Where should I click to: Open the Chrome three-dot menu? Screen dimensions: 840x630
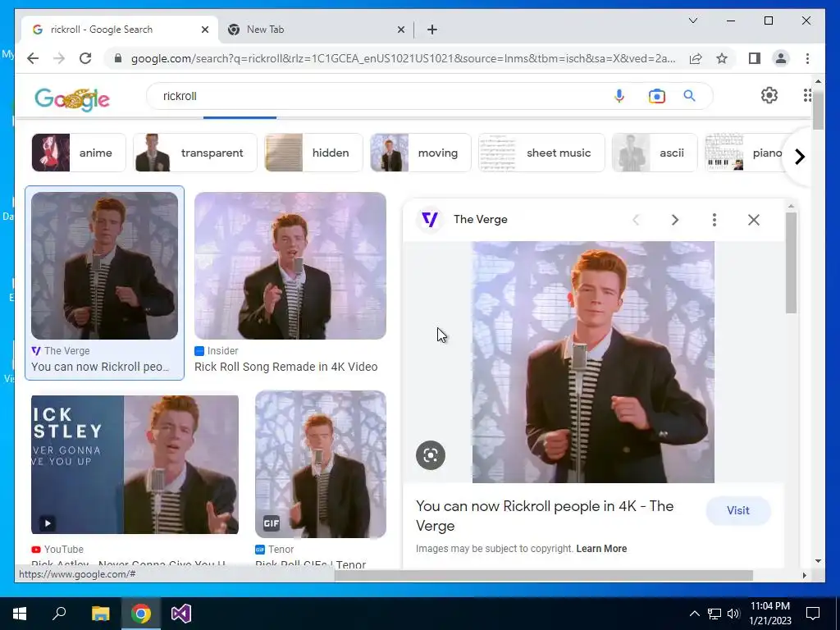[x=807, y=58]
